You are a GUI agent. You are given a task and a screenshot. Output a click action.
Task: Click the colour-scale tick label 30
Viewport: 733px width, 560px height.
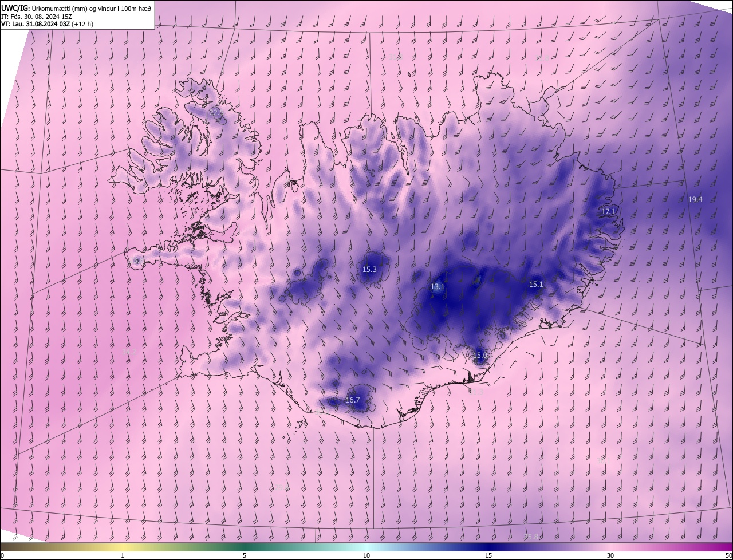610,556
